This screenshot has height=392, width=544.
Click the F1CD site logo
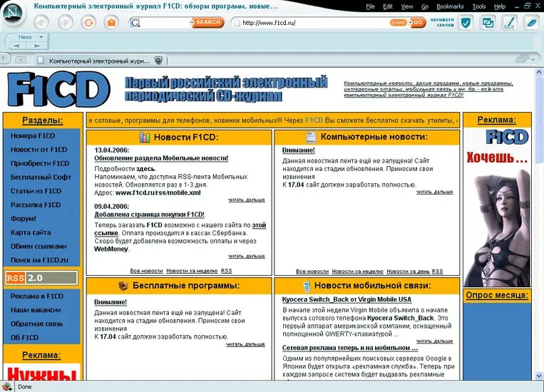pos(58,89)
